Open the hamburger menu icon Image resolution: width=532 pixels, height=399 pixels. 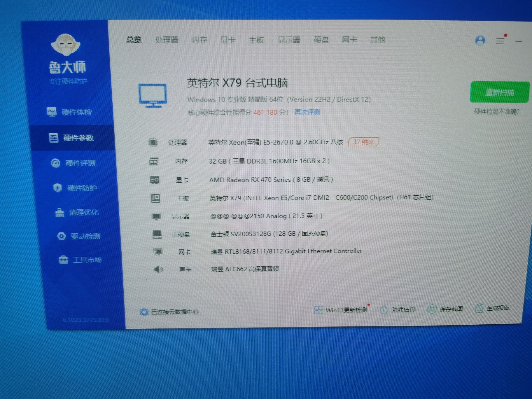[500, 41]
